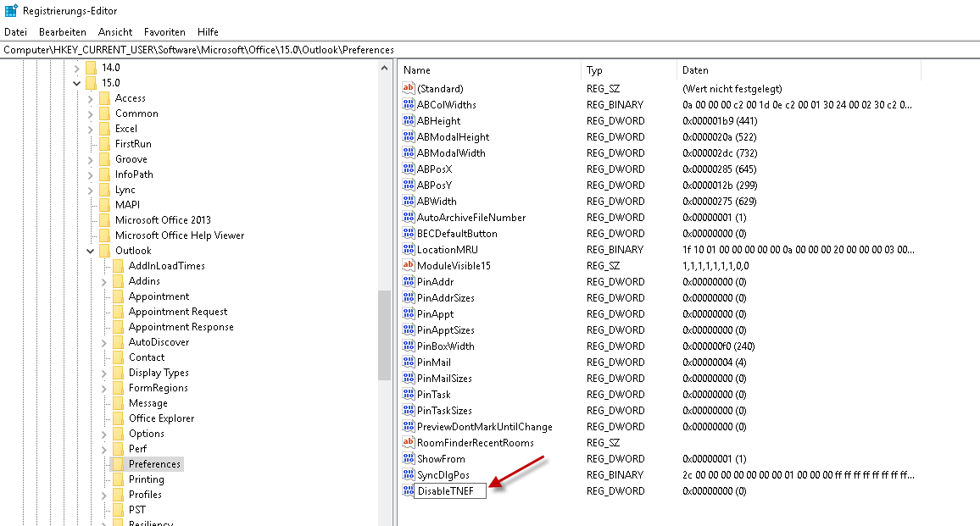Expand the Common key
The height and width of the screenshot is (526, 980).
(90, 114)
